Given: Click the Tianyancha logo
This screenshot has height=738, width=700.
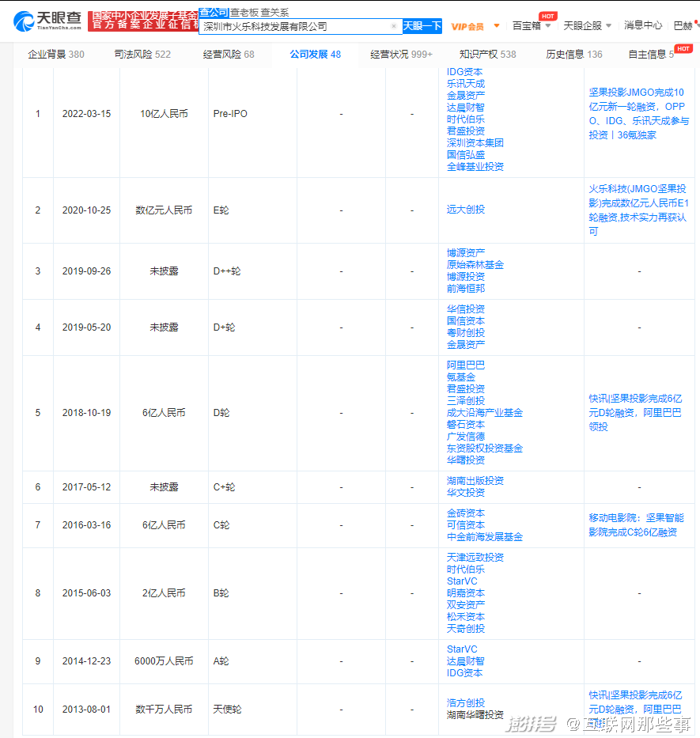Looking at the screenshot, I should click(47, 21).
